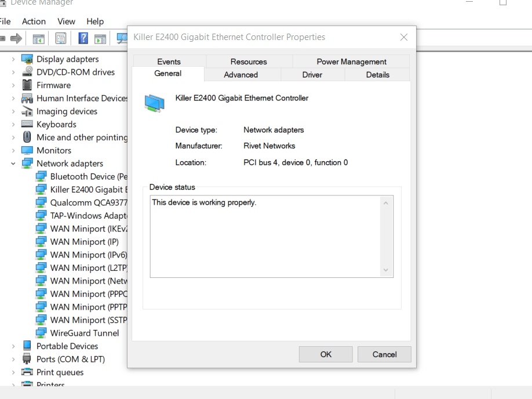Open the Help menu
Viewport: 532px width, 399px height.
(95, 21)
